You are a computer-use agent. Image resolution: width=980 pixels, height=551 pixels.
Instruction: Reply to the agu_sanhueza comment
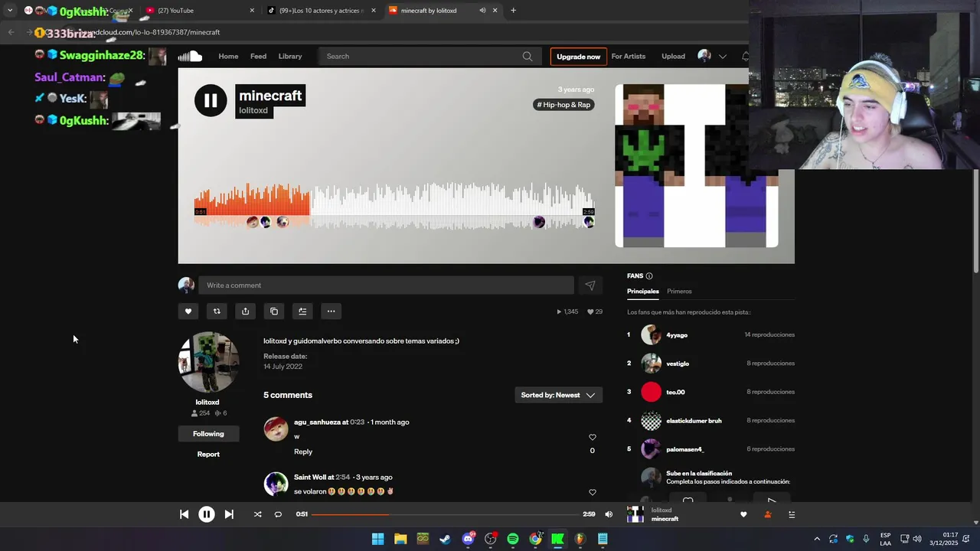pos(303,452)
